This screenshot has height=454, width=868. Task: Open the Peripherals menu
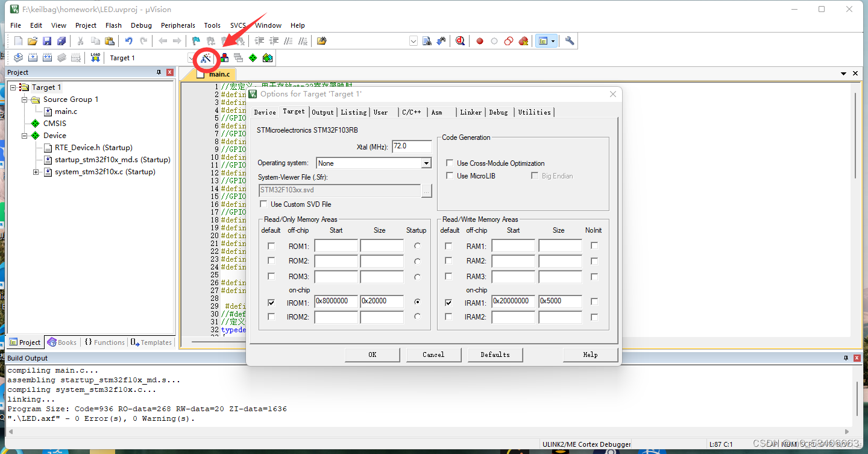click(x=178, y=25)
